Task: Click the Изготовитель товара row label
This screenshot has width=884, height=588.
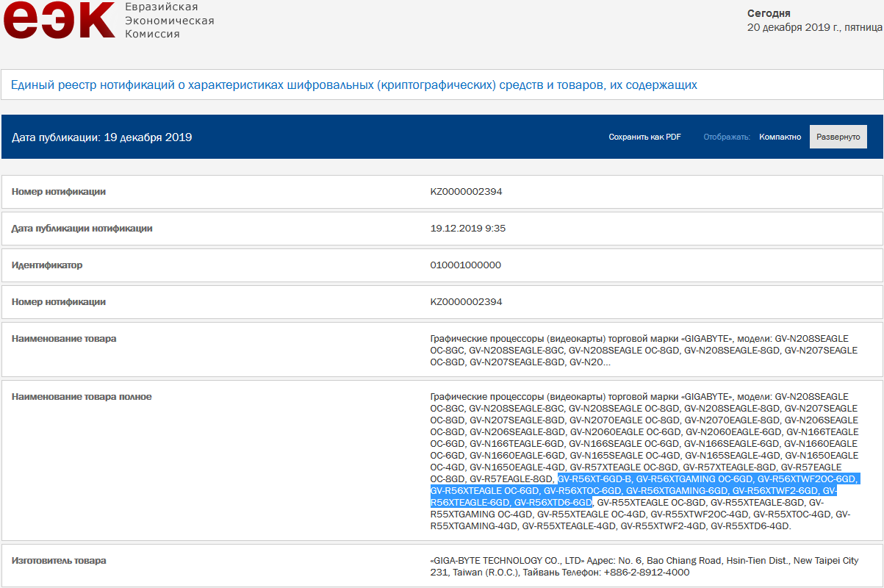Action: coord(59,561)
